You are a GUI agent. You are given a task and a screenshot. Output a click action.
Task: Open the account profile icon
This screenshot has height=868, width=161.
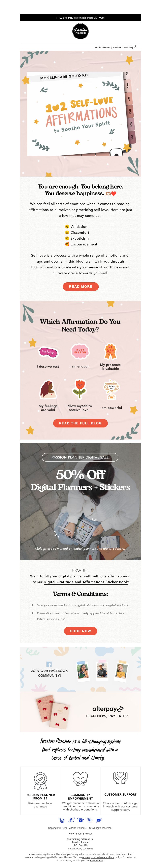pos(136,47)
